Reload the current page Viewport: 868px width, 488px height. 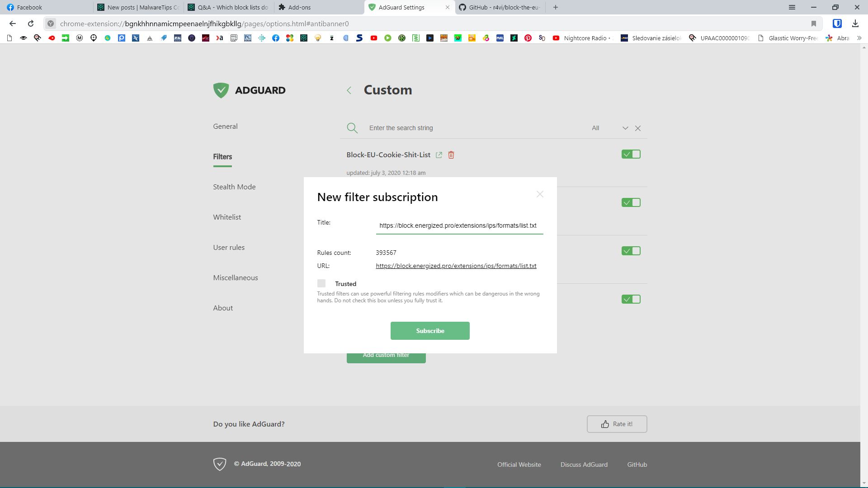coord(31,23)
